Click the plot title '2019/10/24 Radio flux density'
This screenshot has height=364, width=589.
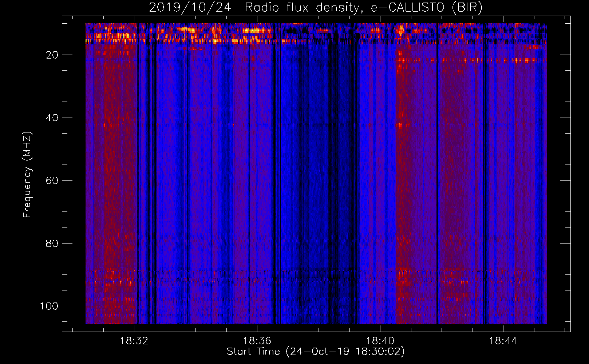(316, 8)
